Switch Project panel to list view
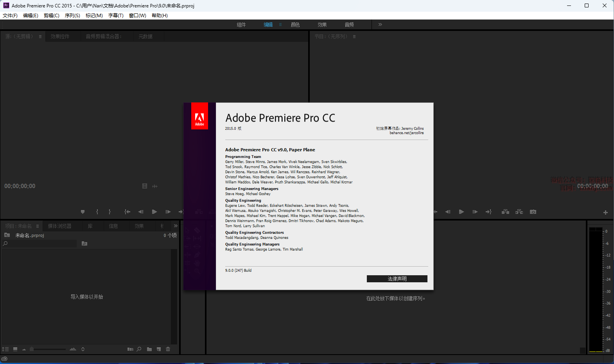 pos(5,349)
